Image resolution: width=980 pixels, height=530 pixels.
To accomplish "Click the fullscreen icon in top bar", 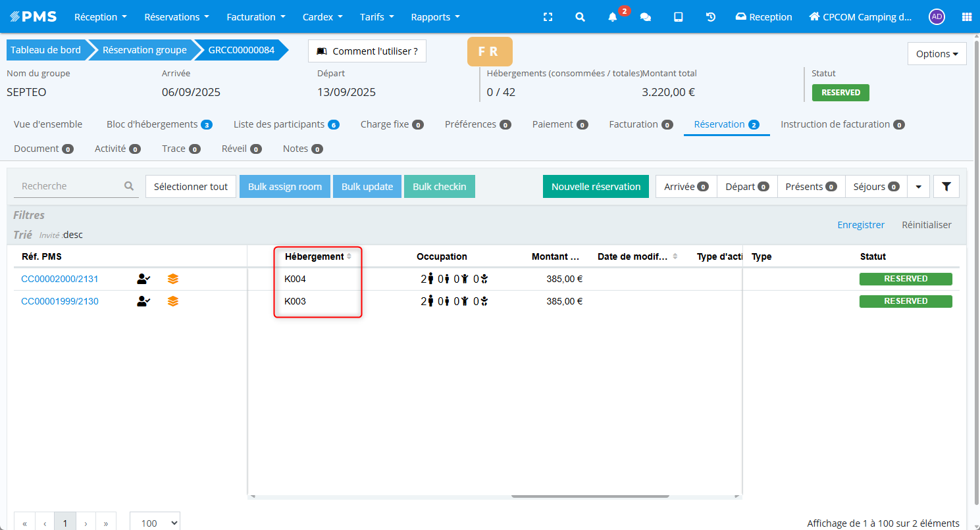I will click(548, 17).
